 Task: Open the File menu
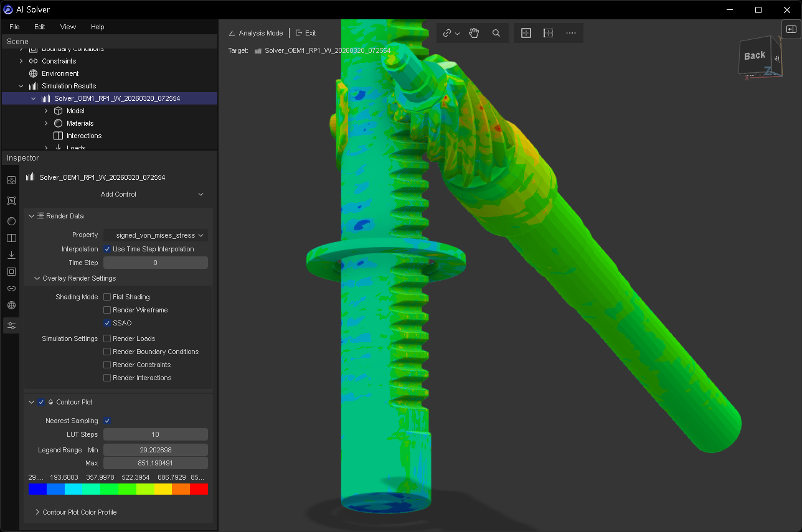(x=14, y=27)
